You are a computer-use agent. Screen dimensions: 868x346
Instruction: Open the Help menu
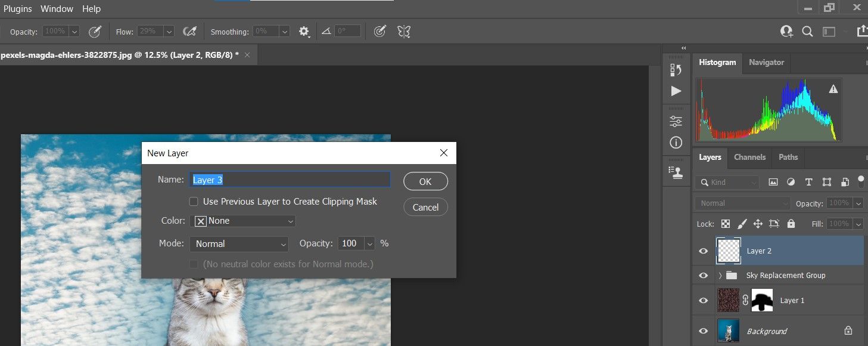[x=91, y=9]
